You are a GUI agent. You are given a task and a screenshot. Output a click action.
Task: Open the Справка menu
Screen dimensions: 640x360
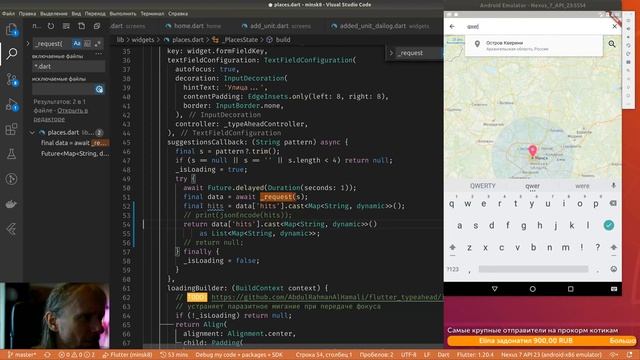(x=178, y=13)
